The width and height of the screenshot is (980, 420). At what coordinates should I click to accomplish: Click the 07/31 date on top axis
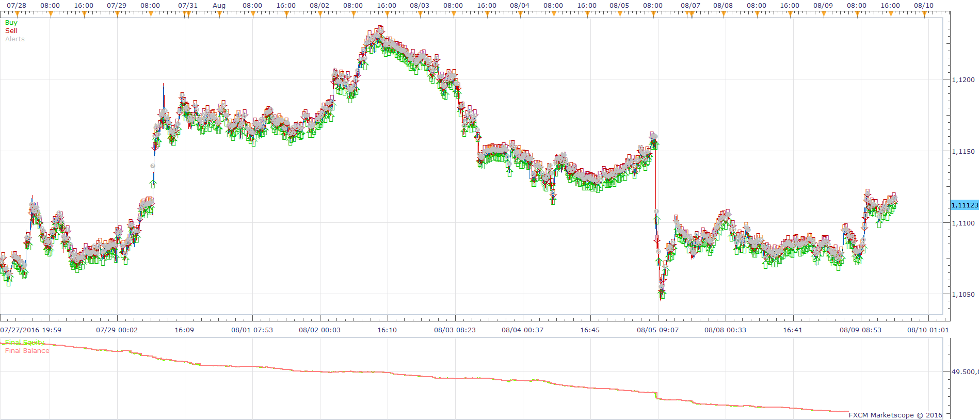[x=188, y=6]
